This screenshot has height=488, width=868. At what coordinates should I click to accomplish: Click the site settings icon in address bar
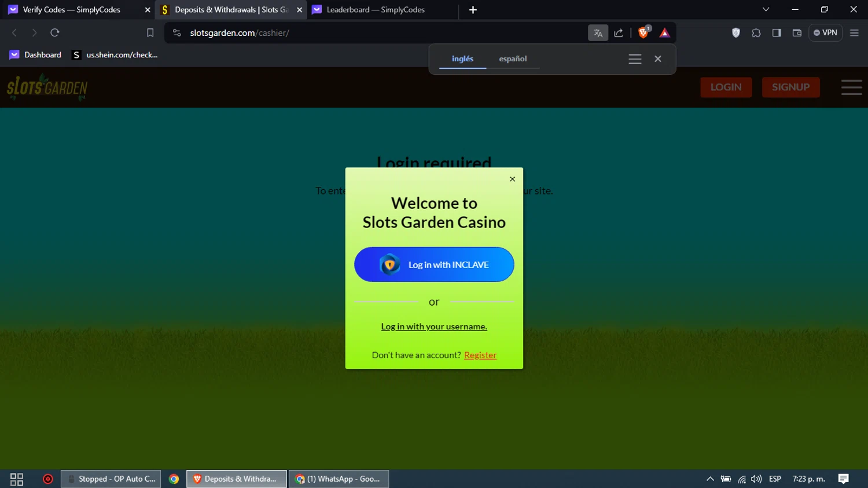coord(177,33)
